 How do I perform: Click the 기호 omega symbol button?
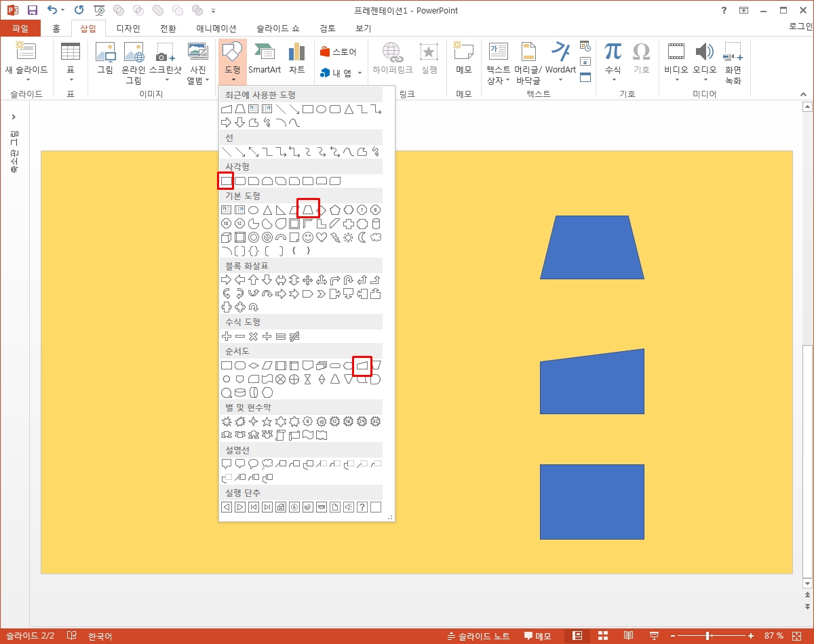tap(641, 58)
